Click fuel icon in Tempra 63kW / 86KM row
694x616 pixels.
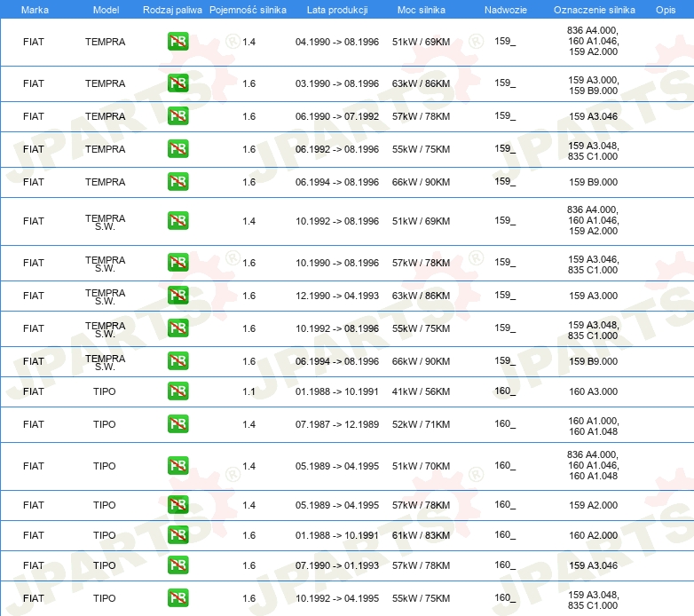coord(177,83)
